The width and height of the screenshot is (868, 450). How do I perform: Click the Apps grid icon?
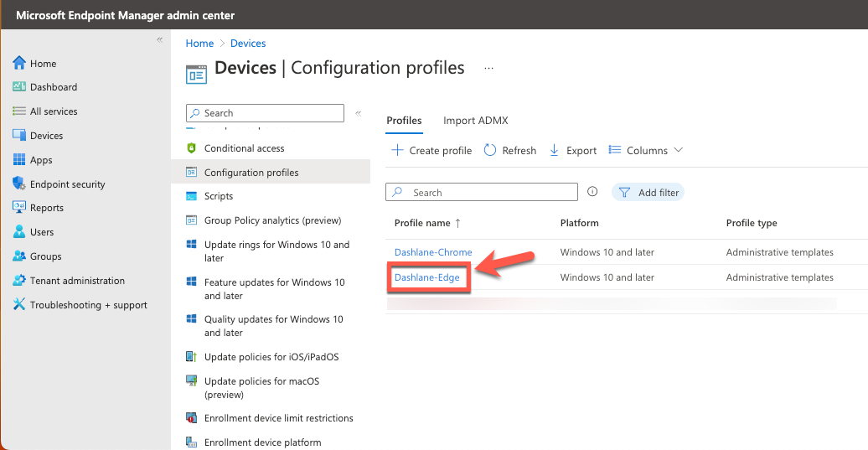[x=19, y=159]
